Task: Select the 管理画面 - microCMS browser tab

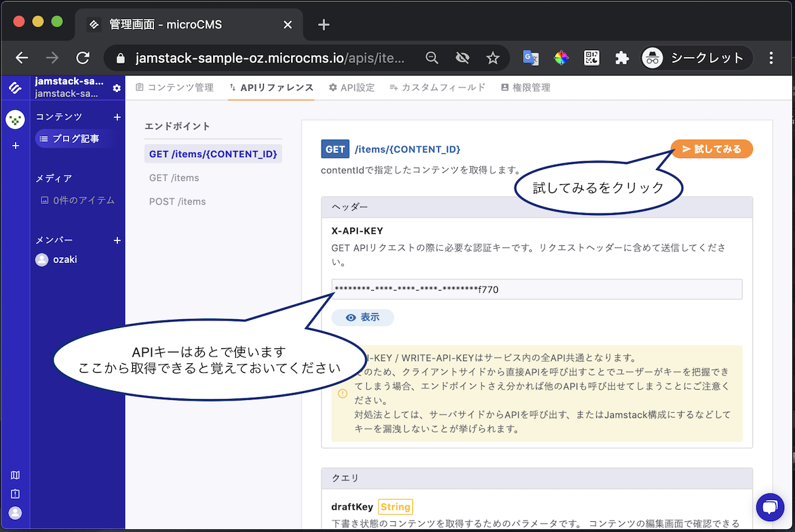Action: point(190,24)
